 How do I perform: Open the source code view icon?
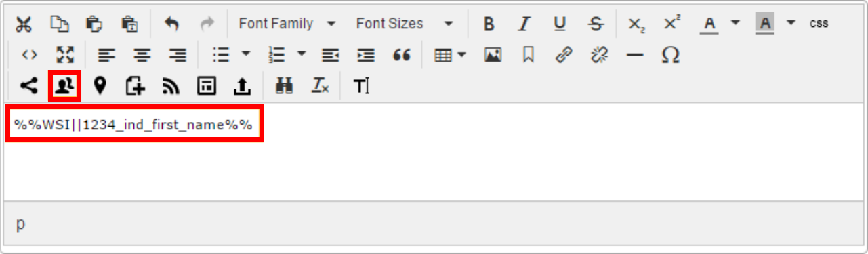pyautogui.click(x=29, y=55)
